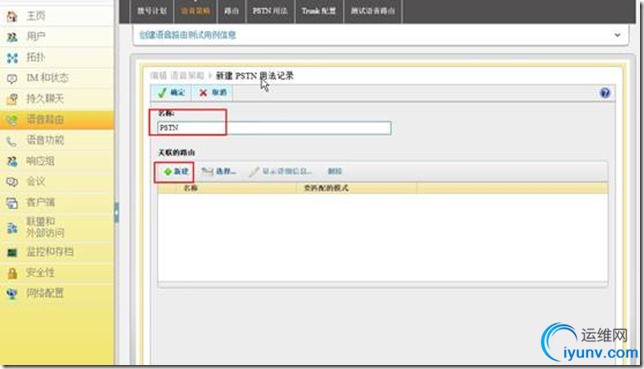Confirm with the 确定 button
This screenshot has height=369, width=644.
coord(171,93)
